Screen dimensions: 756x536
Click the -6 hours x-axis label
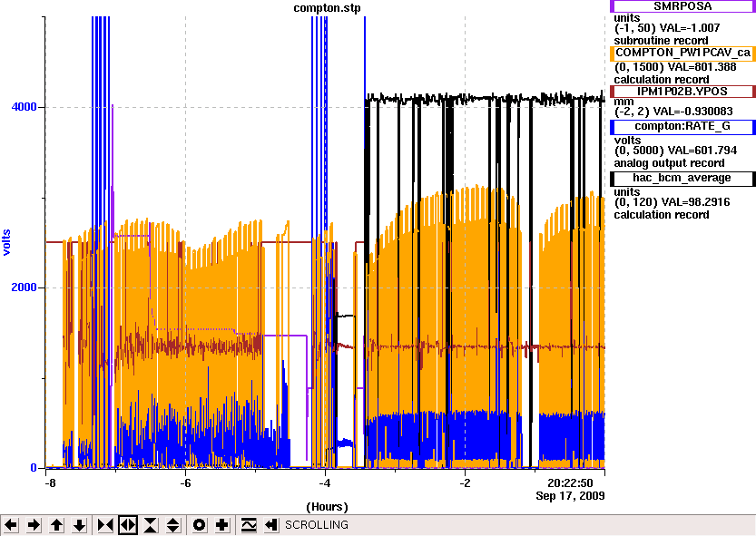[x=186, y=483]
